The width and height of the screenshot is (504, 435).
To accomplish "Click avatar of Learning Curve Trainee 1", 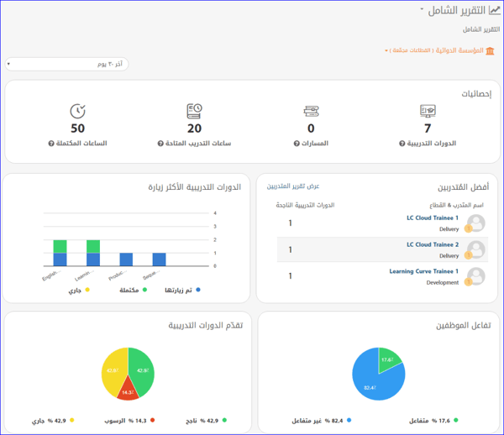I will (476, 276).
